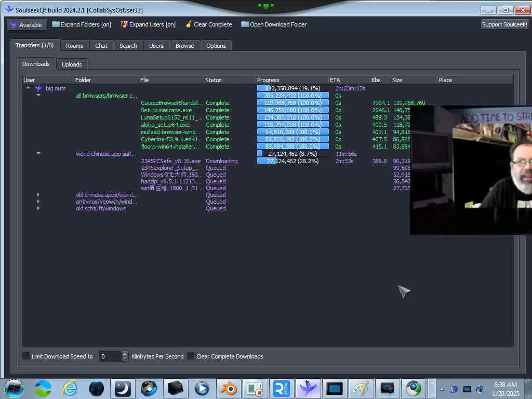Toggle Expand Folders [on]

(x=82, y=24)
